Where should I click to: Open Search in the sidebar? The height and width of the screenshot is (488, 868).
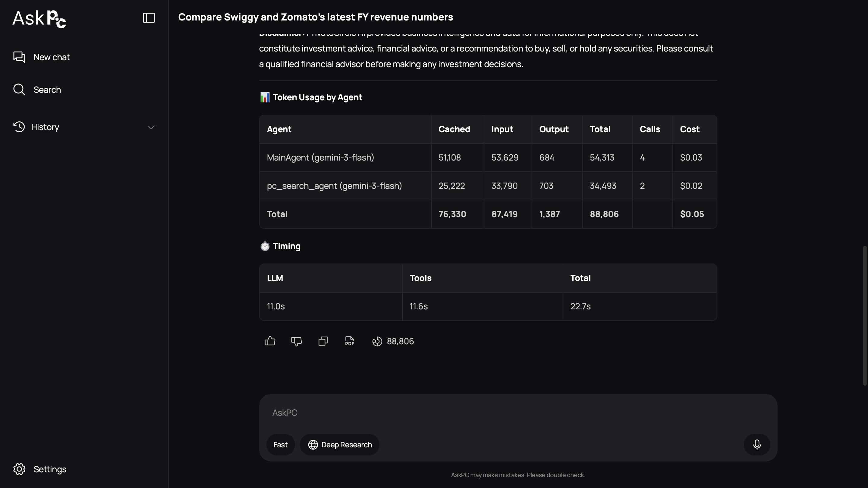pos(37,89)
